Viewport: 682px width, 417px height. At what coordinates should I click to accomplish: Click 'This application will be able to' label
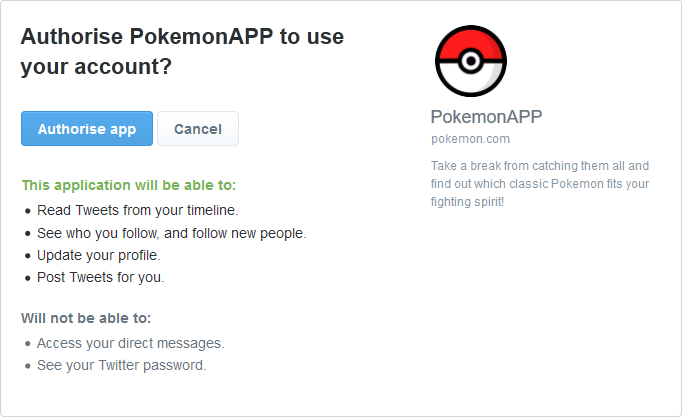[x=129, y=185]
